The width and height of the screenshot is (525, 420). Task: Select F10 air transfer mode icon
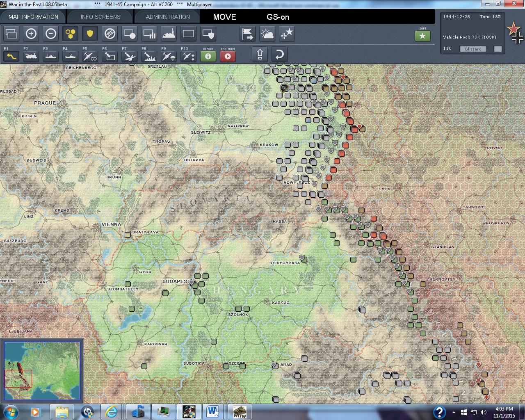(x=189, y=56)
